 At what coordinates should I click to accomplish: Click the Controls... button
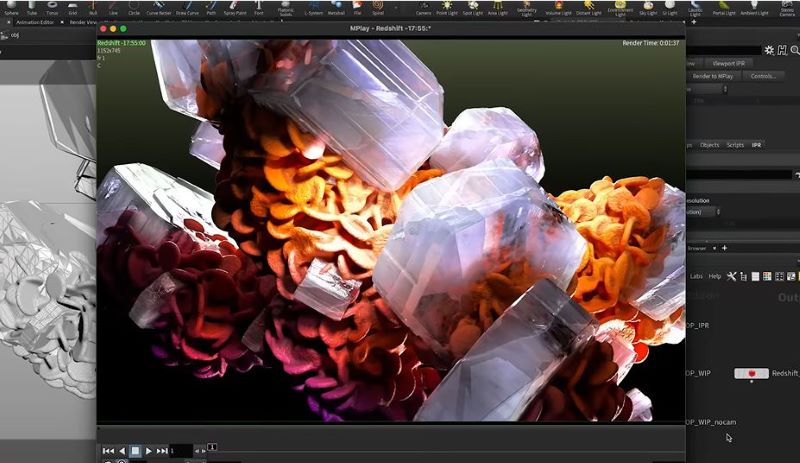tap(763, 76)
